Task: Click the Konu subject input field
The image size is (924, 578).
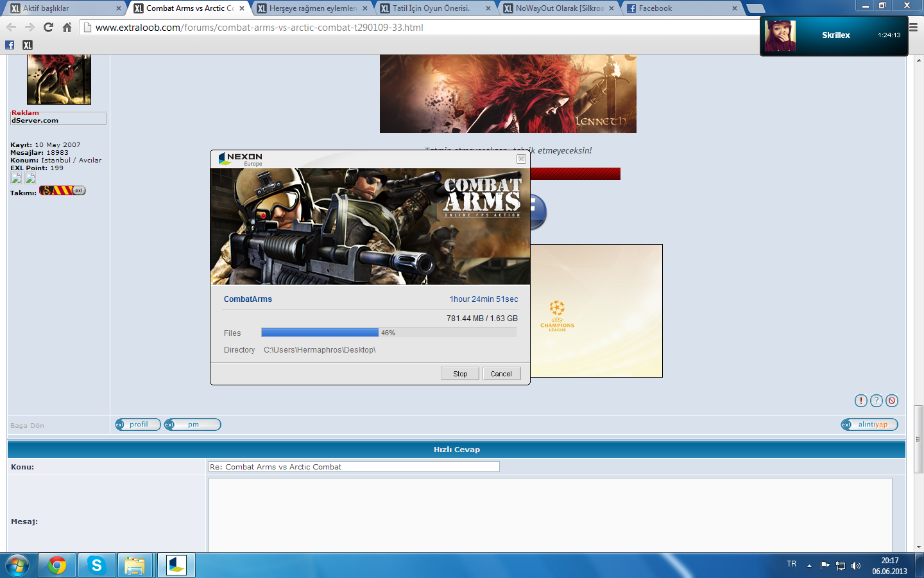Action: 354,467
